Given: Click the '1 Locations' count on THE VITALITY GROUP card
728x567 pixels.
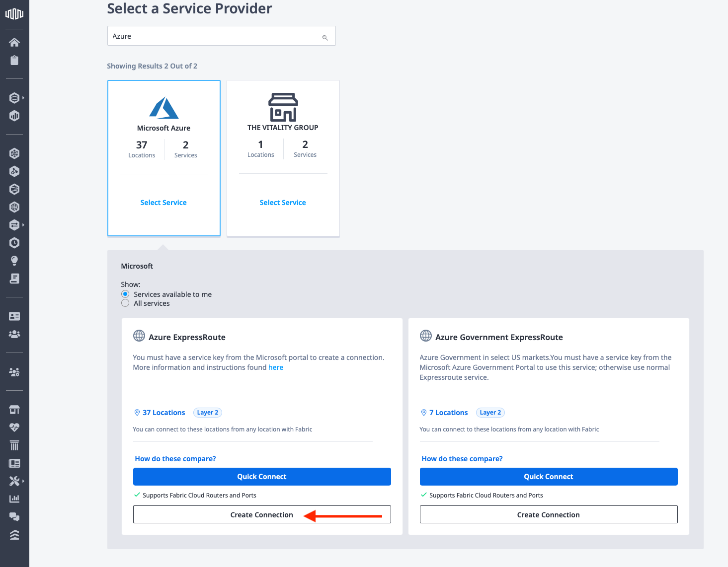Looking at the screenshot, I should point(261,148).
